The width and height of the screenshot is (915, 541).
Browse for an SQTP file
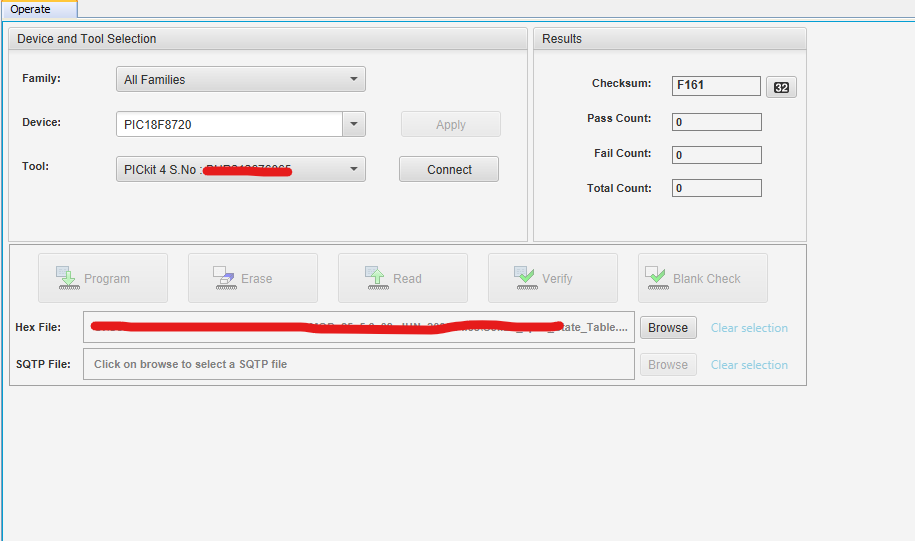click(667, 364)
